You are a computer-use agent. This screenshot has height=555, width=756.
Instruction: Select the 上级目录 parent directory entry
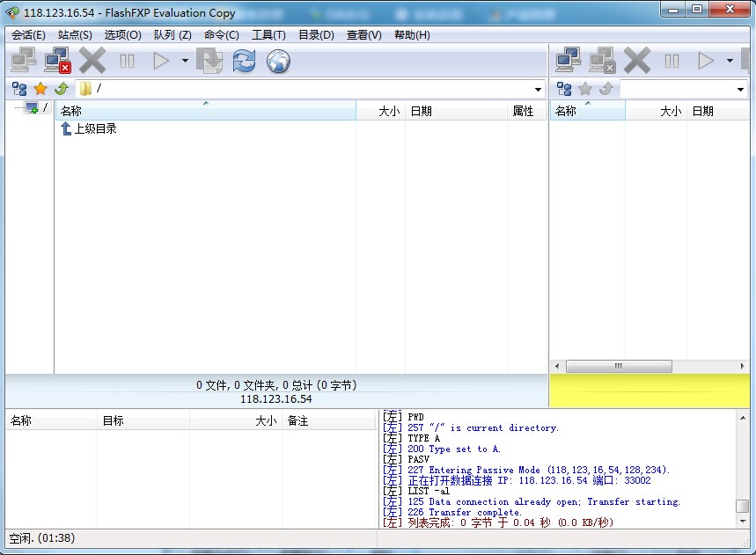point(94,128)
